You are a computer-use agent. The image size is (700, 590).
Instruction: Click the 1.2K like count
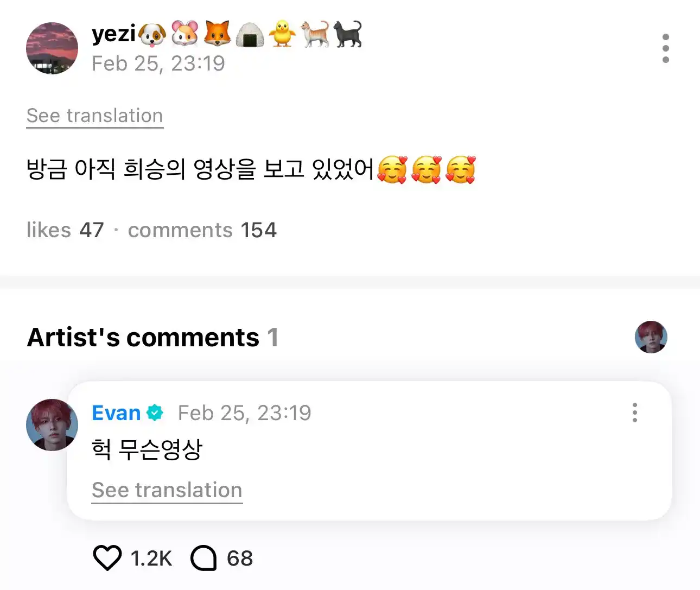[151, 559]
